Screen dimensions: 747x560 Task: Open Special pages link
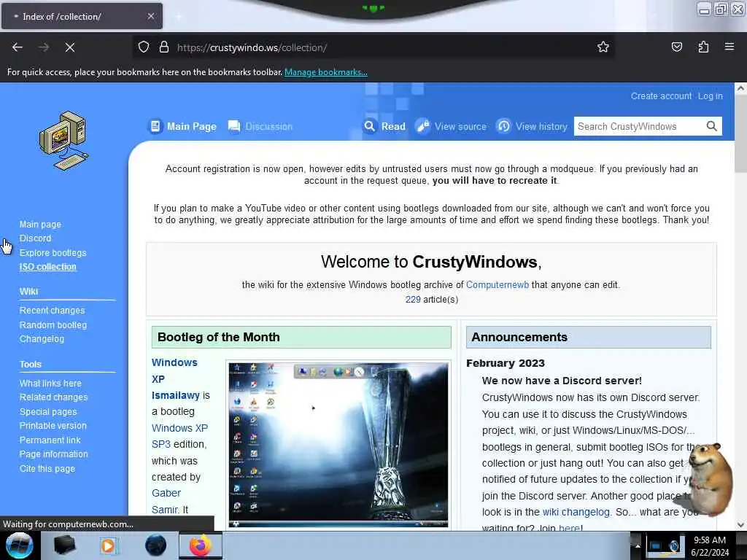47,411
